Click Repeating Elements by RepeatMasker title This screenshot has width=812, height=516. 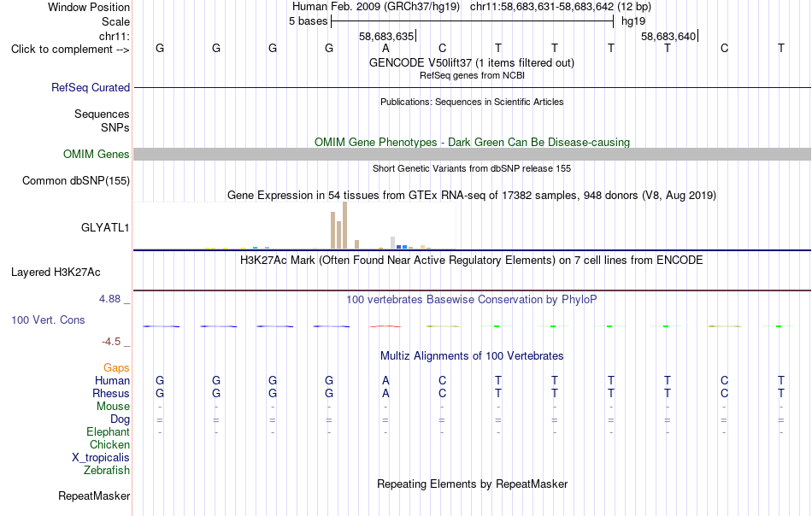pos(472,484)
